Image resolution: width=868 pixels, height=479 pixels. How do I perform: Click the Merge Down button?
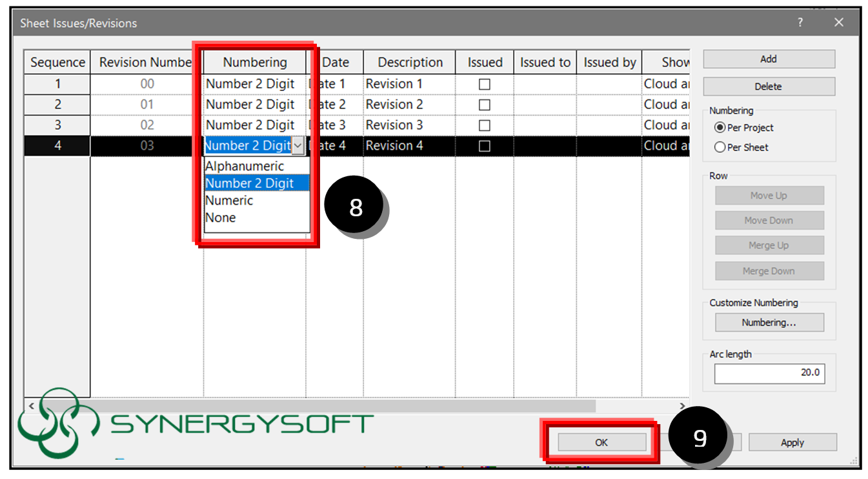769,270
